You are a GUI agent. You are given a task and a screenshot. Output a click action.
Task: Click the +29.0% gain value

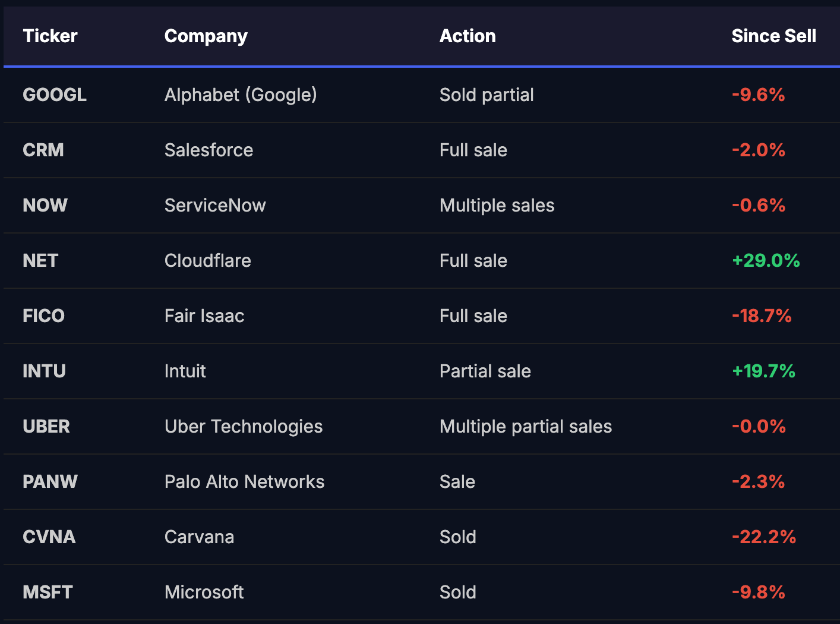click(x=765, y=261)
